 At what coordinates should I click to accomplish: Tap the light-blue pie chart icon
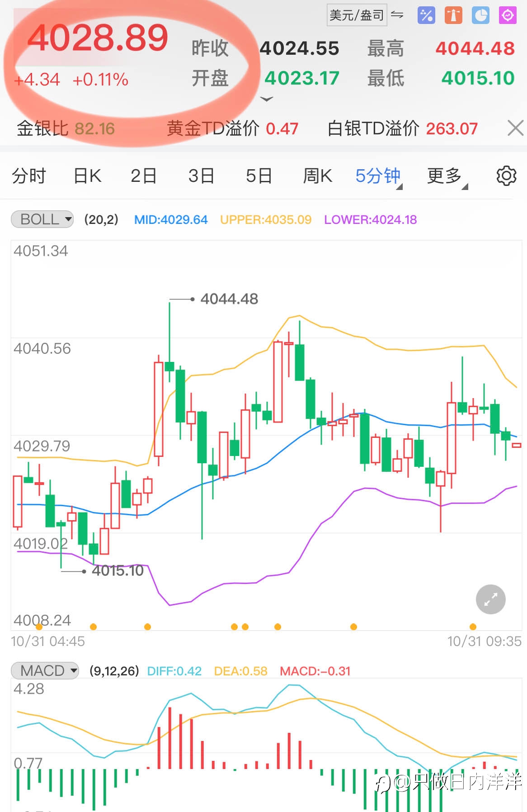pyautogui.click(x=480, y=15)
